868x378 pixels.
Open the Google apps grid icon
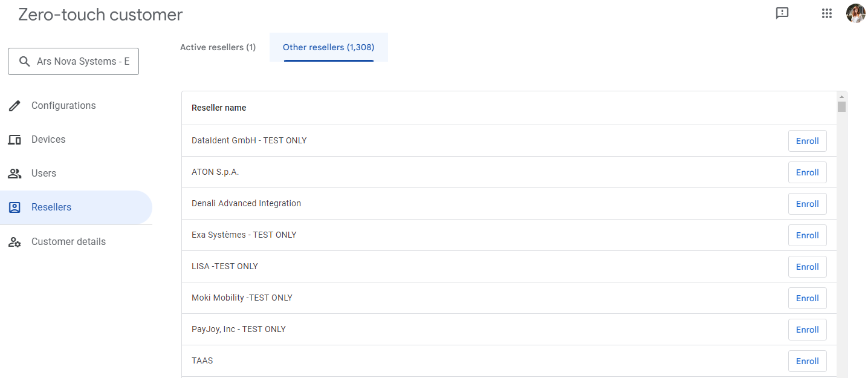point(827,13)
